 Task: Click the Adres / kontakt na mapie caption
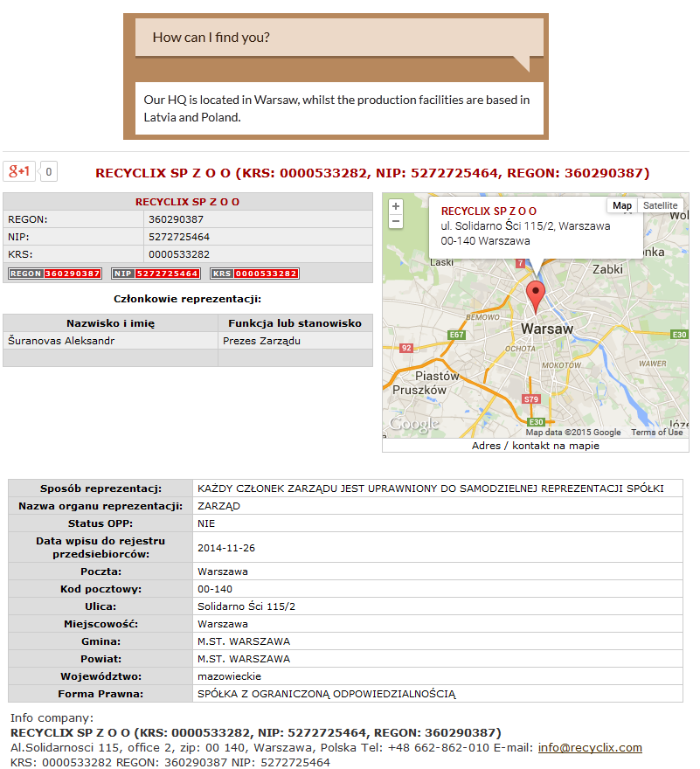coord(535,446)
